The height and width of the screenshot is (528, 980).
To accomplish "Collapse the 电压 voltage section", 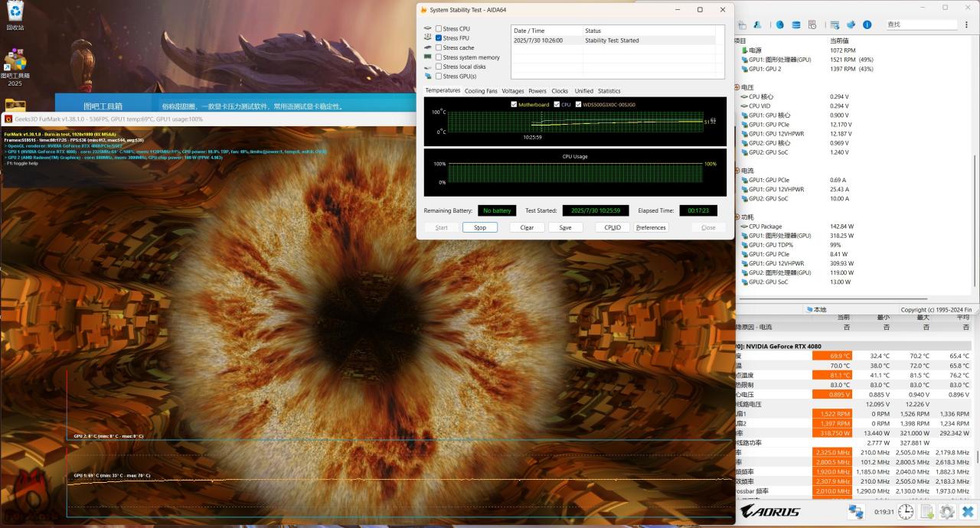I will (x=737, y=88).
